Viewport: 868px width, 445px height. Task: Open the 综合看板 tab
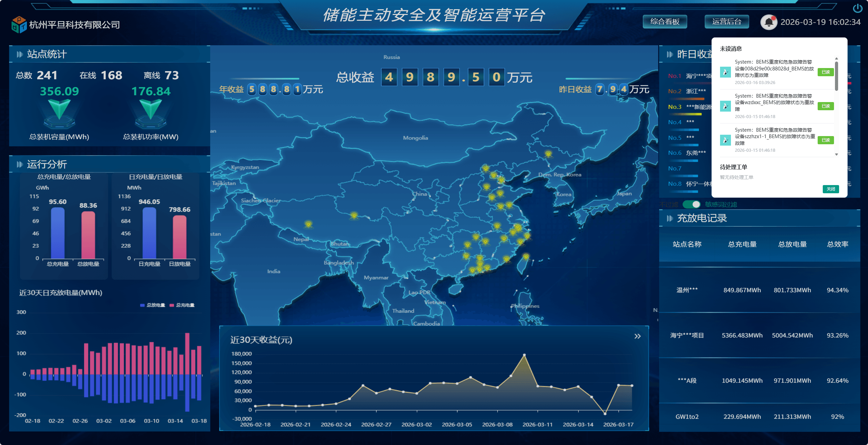pyautogui.click(x=665, y=22)
